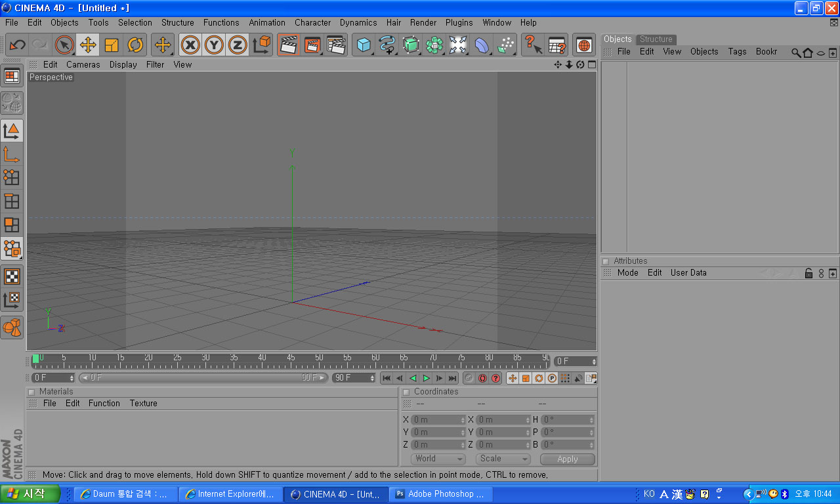
Task: Toggle the World coordinate system button
Action: [261, 45]
